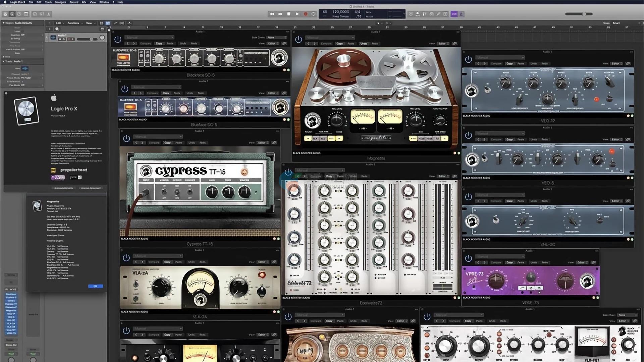Viewport: 644px width, 362px height.
Task: Open the Apple menu
Action: click(x=5, y=2)
